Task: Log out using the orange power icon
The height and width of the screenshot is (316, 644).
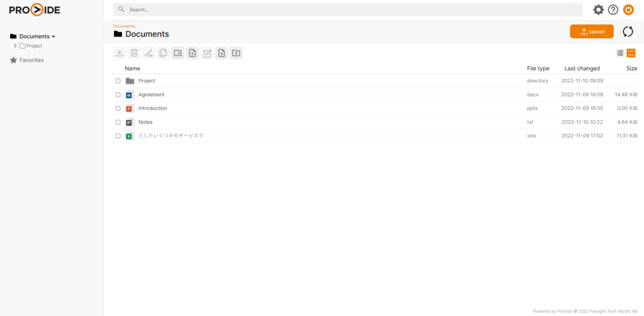Action: pos(628,10)
